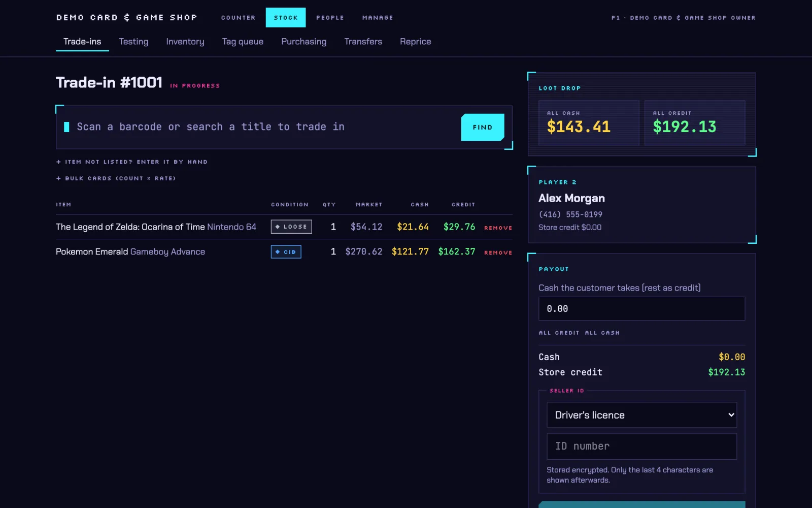Click the Store credit total $192.13

pos(726,372)
